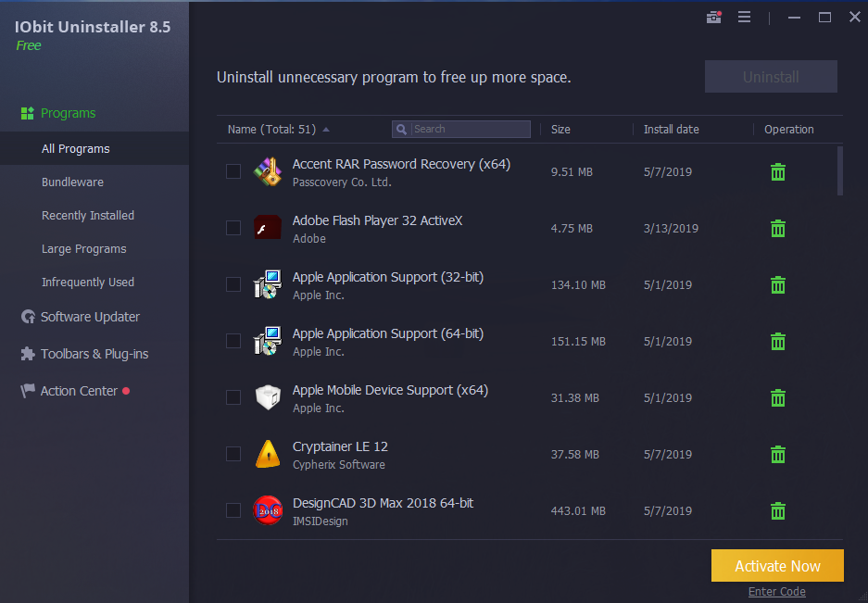Open the hamburger options menu
The height and width of the screenshot is (603, 868).
[x=744, y=18]
